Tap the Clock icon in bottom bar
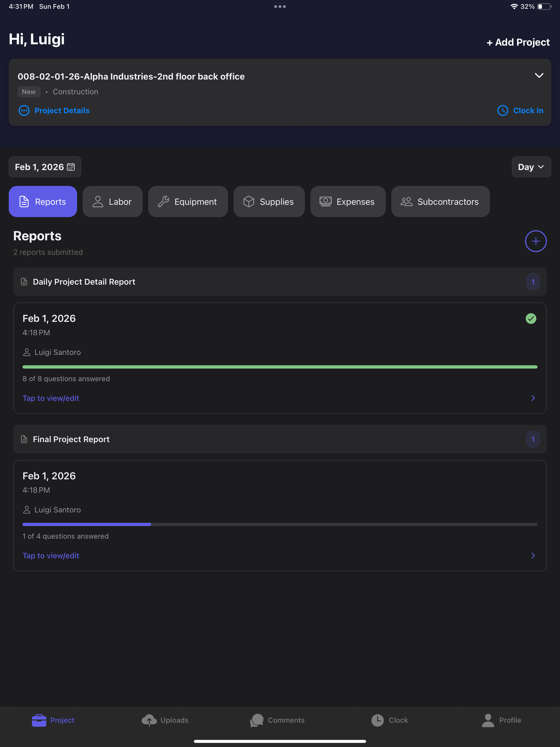Screen dimensions: 560x747 377,720
